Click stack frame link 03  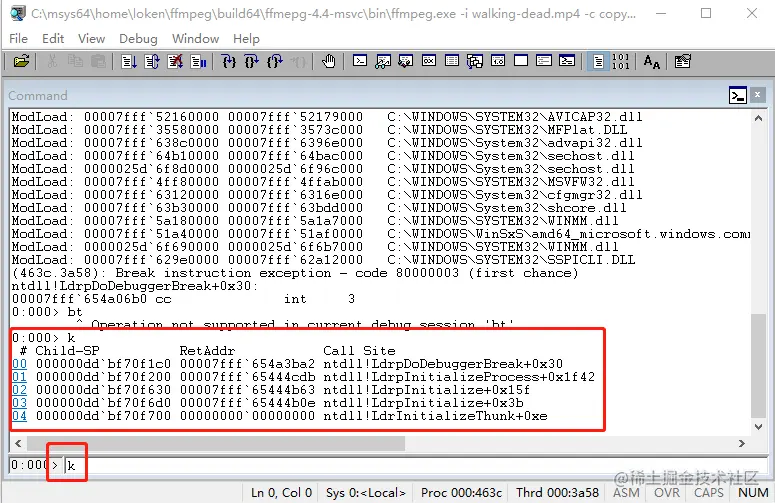(x=19, y=403)
